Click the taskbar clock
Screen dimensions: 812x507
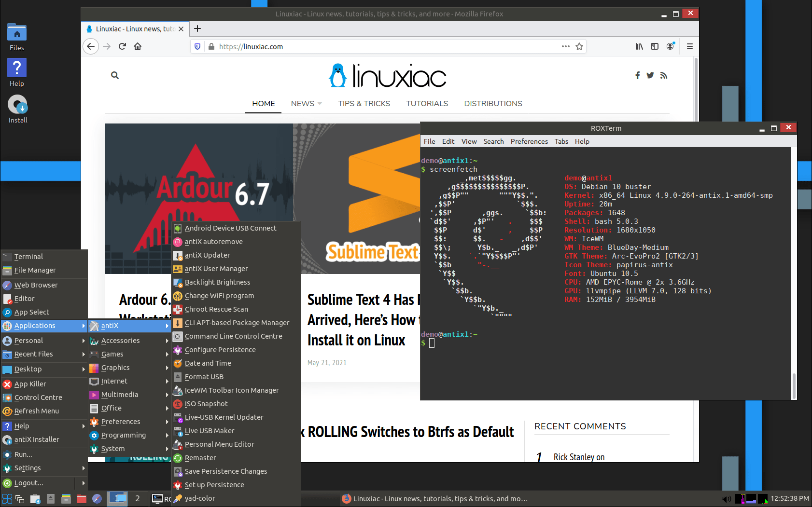790,498
